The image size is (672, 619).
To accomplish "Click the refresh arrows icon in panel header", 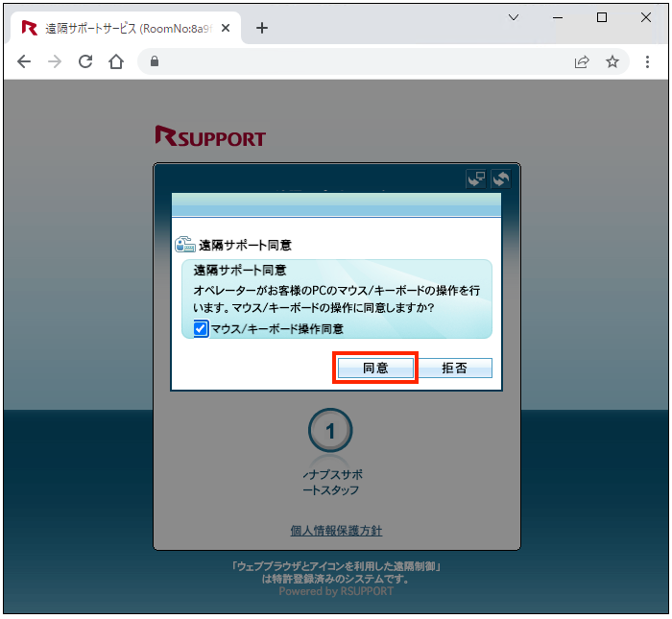I will pos(500,179).
